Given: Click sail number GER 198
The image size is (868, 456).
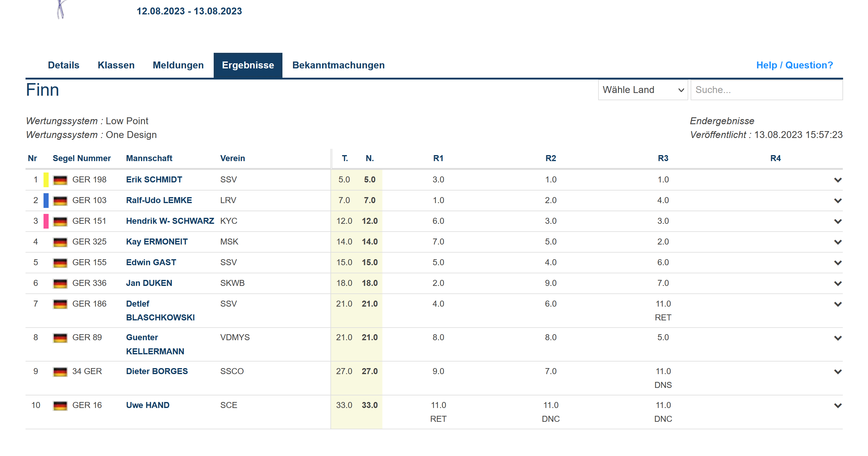Looking at the screenshot, I should (x=89, y=179).
